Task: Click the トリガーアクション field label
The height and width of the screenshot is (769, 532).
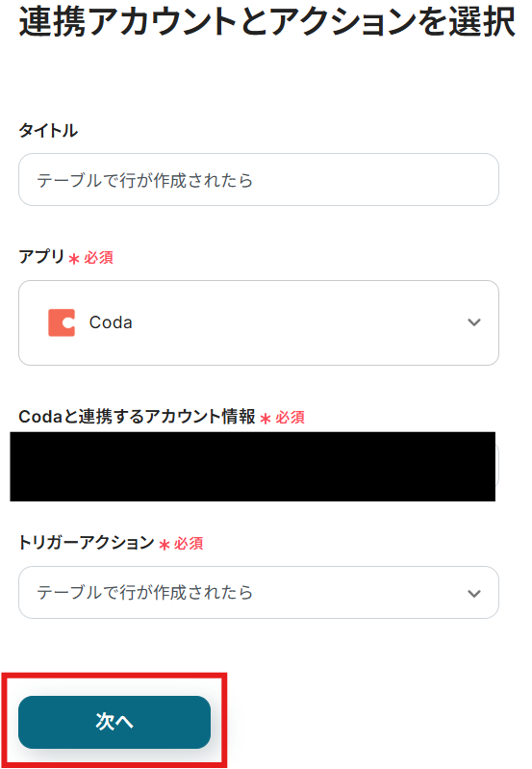Action: point(87,543)
